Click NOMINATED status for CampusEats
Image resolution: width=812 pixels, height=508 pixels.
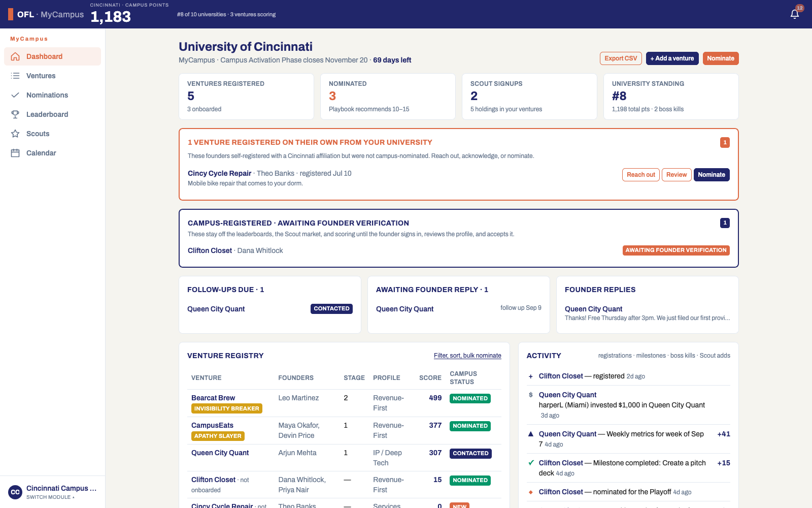tap(470, 426)
